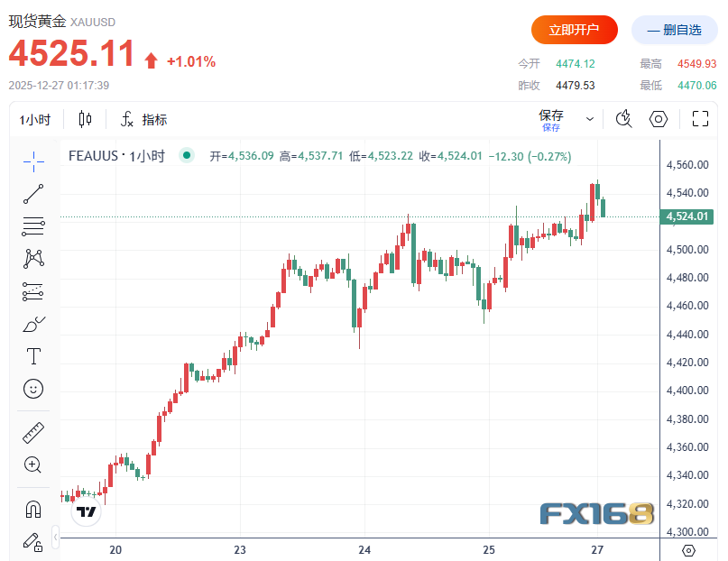
Task: Select the crosshair cursor tool
Action: click(33, 161)
